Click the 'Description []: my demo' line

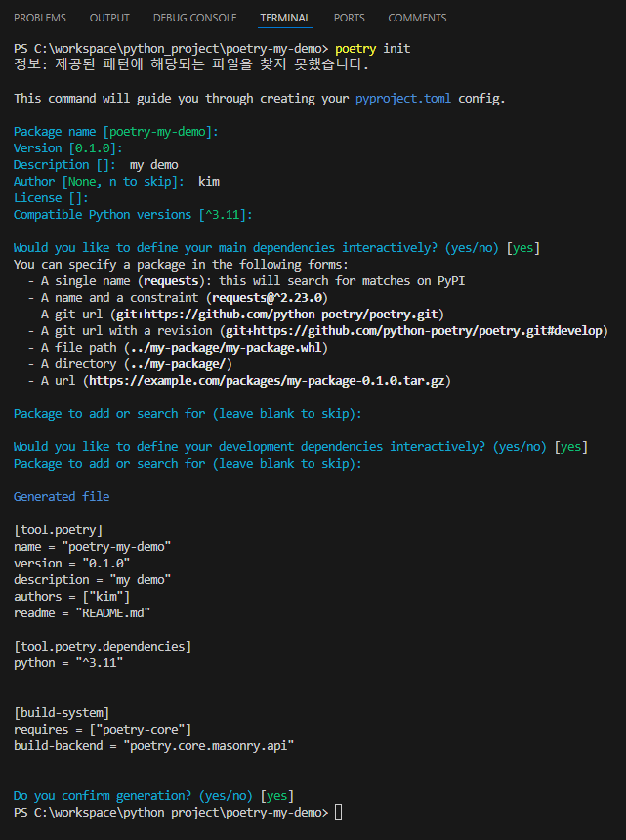(x=96, y=165)
